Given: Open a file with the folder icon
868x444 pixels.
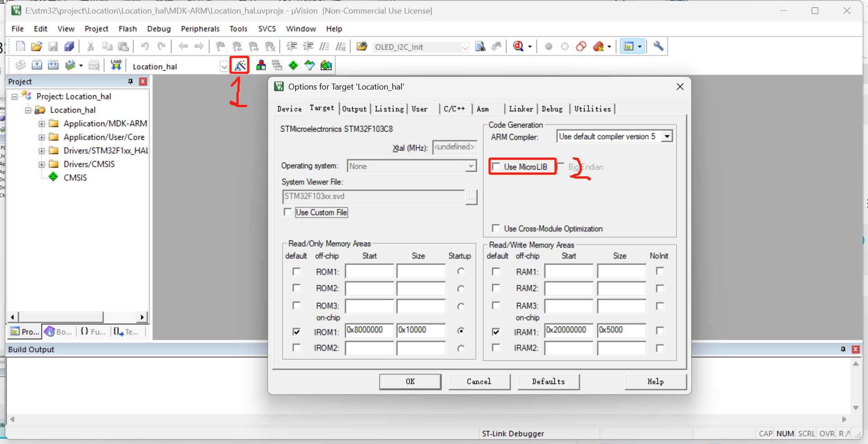Looking at the screenshot, I should (x=37, y=47).
